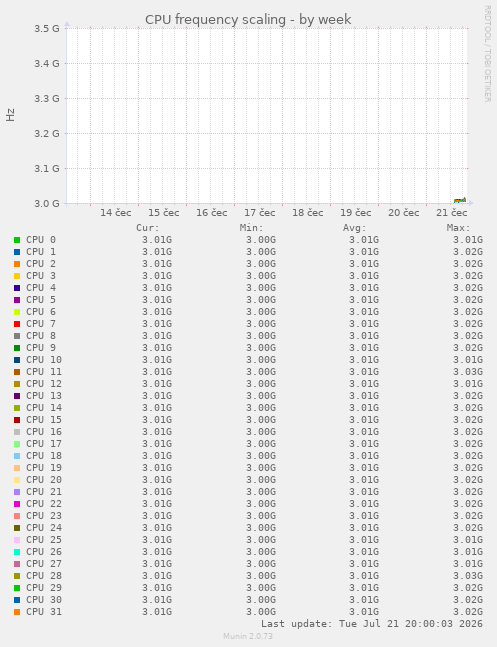This screenshot has height=647, width=497.
Task: Click the 20 čec date label
Action: [403, 213]
